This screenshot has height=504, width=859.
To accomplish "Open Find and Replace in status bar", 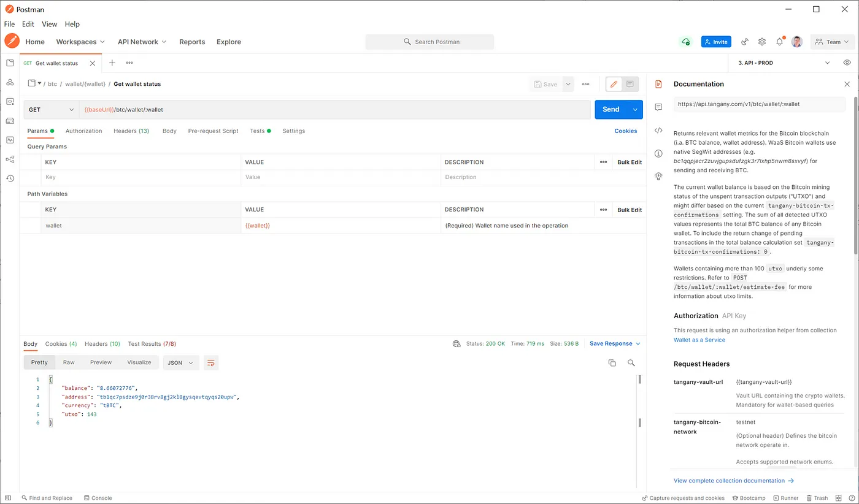I will 47,498.
